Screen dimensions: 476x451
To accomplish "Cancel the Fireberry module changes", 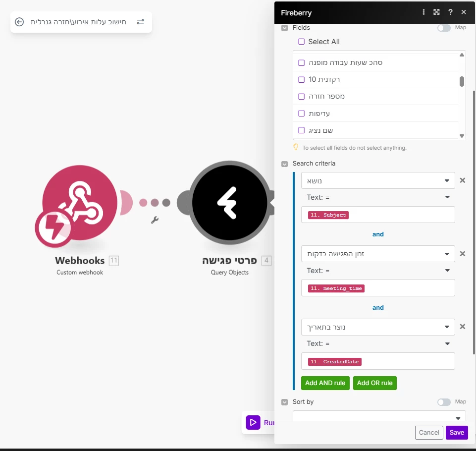I will click(x=428, y=433).
